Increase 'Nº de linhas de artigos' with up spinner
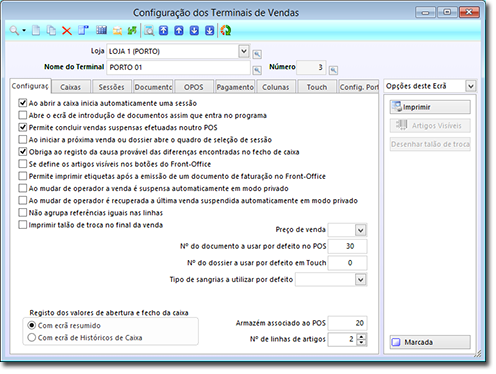The width and height of the screenshot is (496, 374). tap(361, 336)
